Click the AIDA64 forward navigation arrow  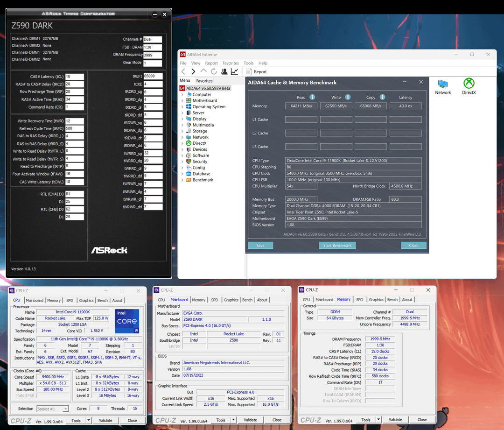[193, 72]
